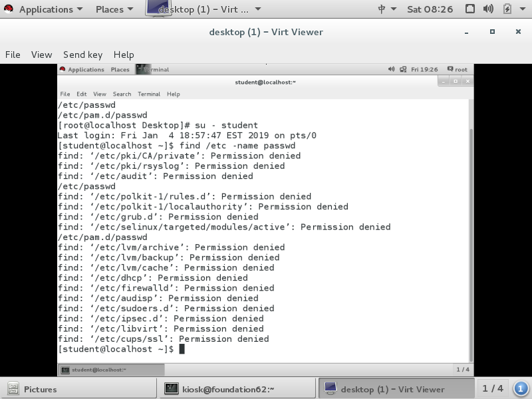Open the host Applications menu
This screenshot has height=399, width=532.
point(51,9)
